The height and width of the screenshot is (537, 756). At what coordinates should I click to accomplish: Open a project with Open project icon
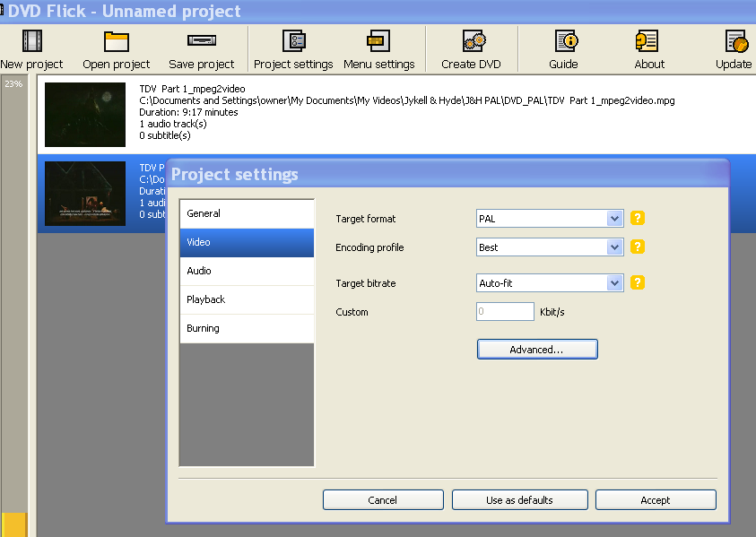[x=117, y=41]
